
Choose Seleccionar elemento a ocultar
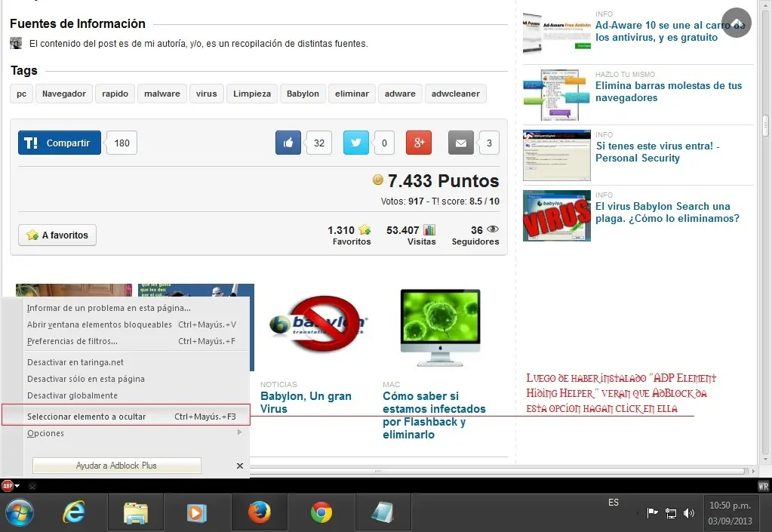(126, 417)
